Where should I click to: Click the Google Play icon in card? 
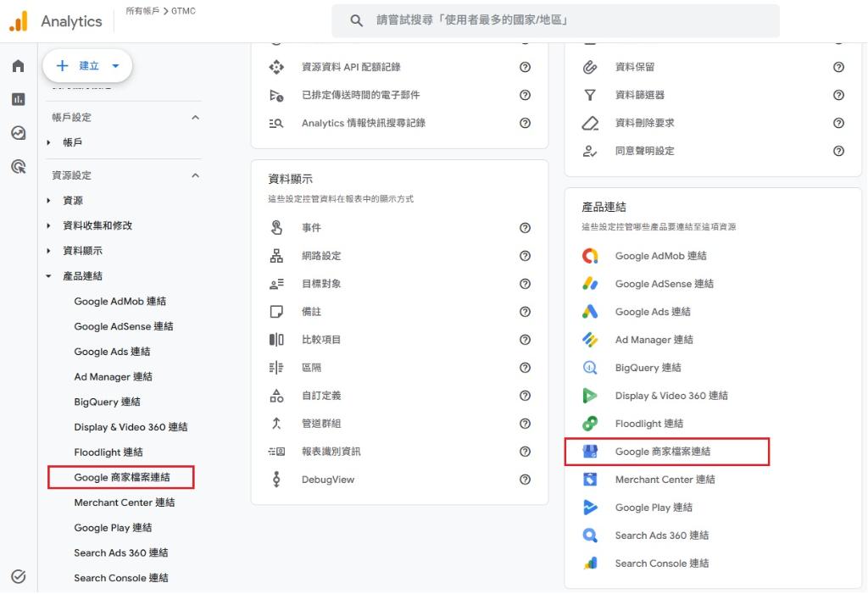(590, 507)
